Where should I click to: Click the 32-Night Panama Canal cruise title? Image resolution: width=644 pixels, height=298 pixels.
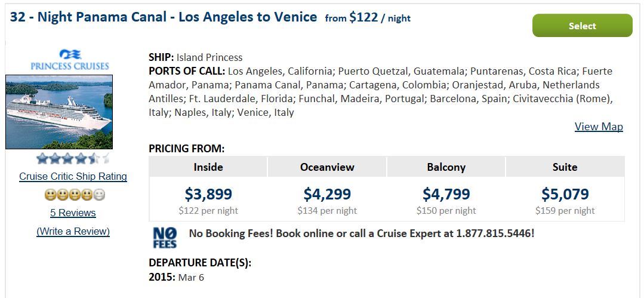(164, 17)
